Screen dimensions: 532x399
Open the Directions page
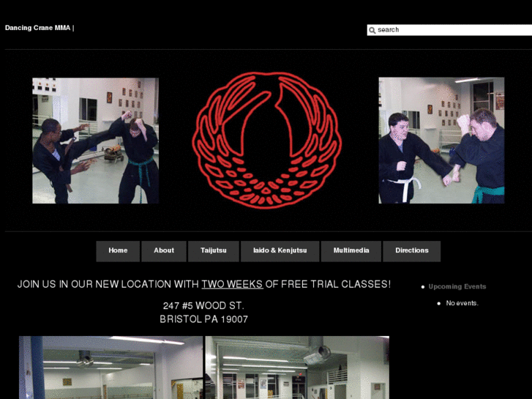pos(412,251)
